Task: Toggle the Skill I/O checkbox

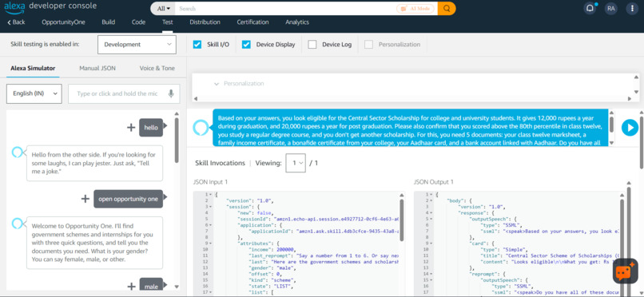Action: [197, 44]
